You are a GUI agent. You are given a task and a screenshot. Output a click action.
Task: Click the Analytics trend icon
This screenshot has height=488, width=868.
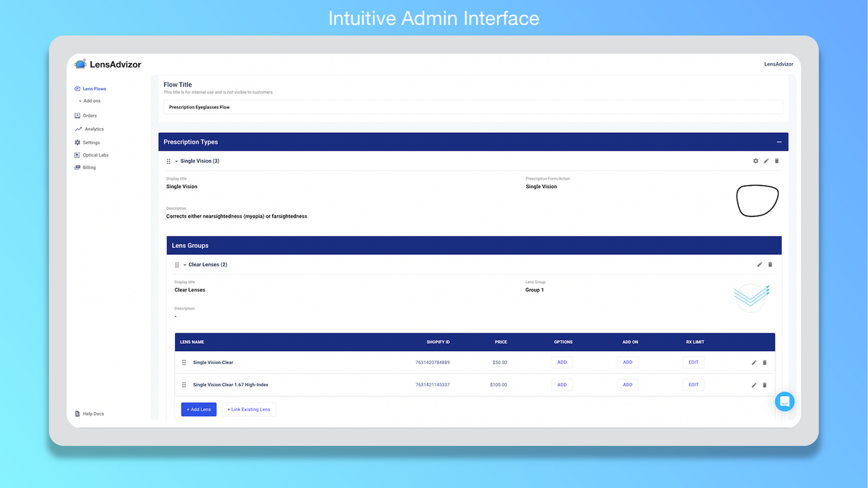coord(78,129)
